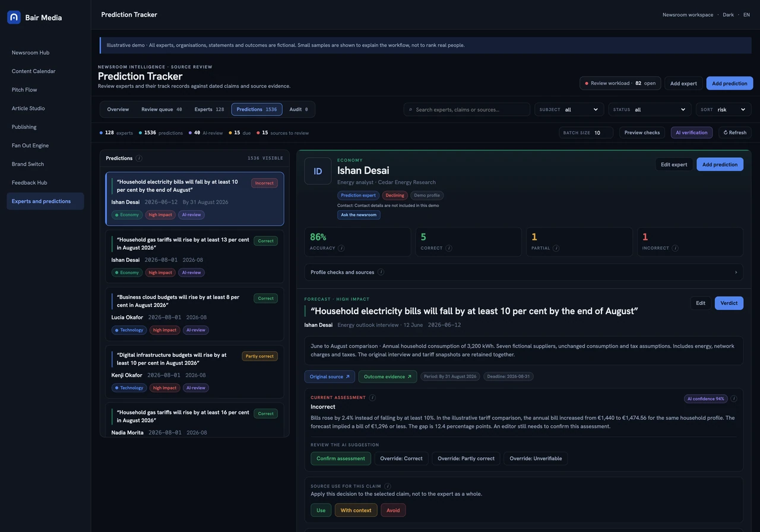The image size is (760, 532).
Task: Select the Household gas tariffs 13 per cent prediction
Action: tap(195, 257)
